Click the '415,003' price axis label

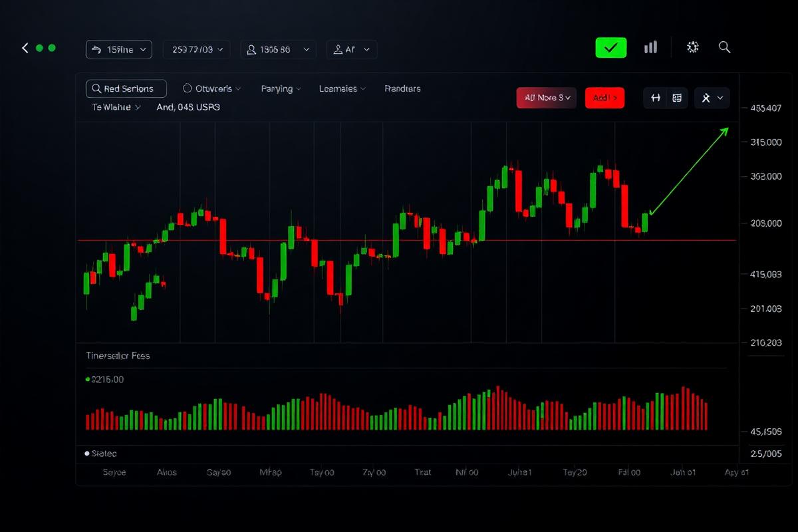[x=765, y=274]
